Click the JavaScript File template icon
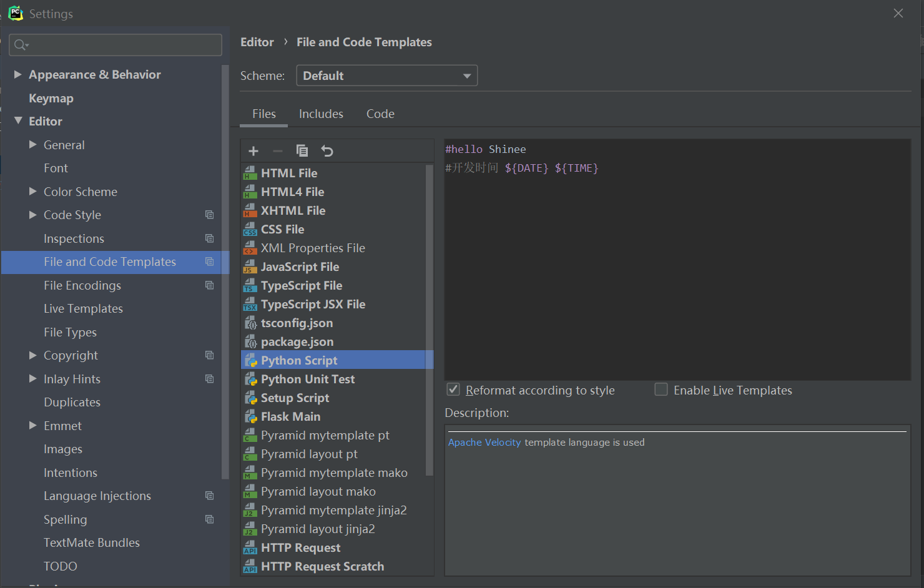This screenshot has width=924, height=588. click(x=250, y=267)
